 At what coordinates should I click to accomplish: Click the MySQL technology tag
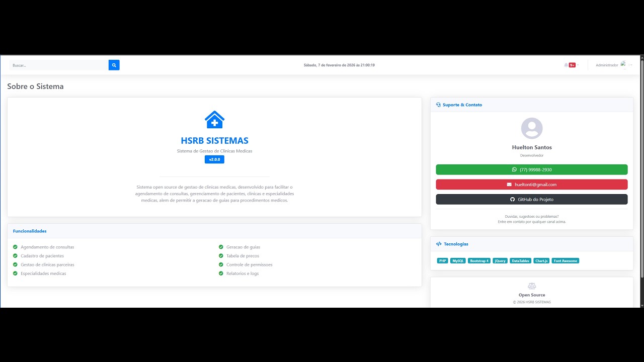(458, 261)
